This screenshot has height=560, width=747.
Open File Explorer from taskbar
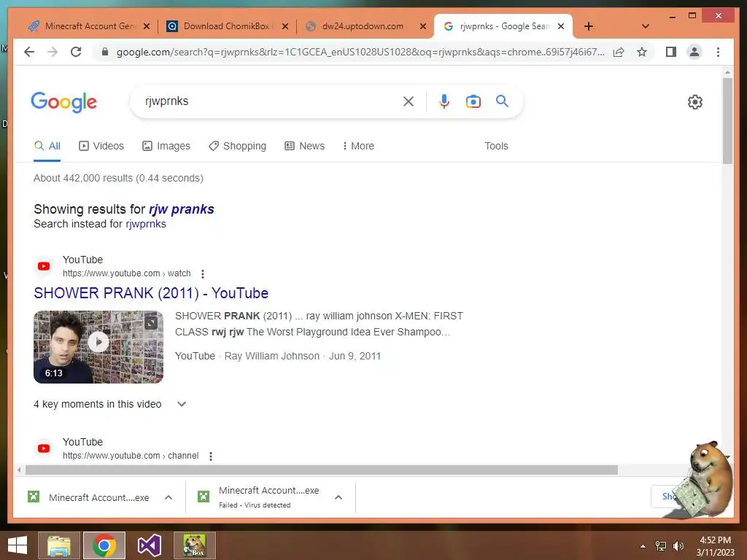tap(58, 545)
